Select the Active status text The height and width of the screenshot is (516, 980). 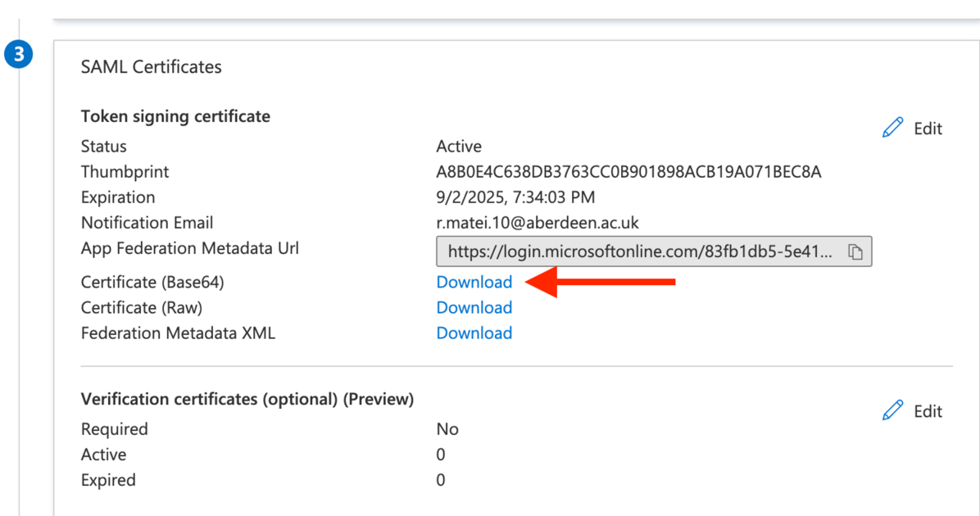click(458, 146)
